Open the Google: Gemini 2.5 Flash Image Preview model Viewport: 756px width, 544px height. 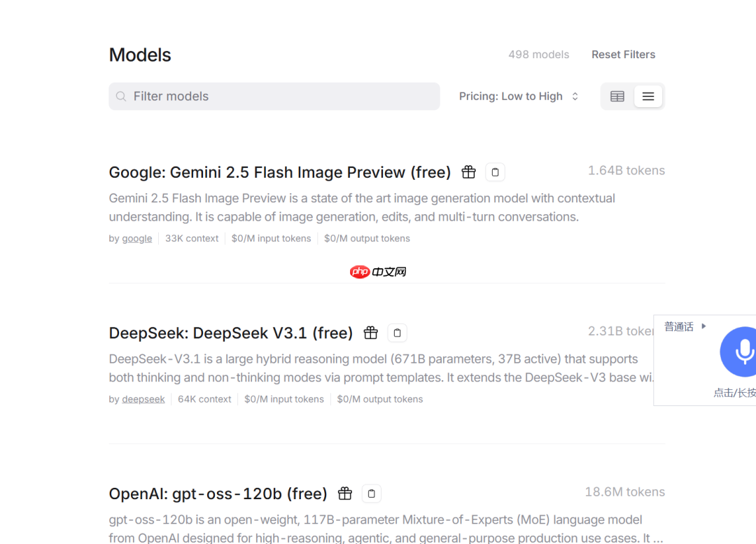point(279,172)
